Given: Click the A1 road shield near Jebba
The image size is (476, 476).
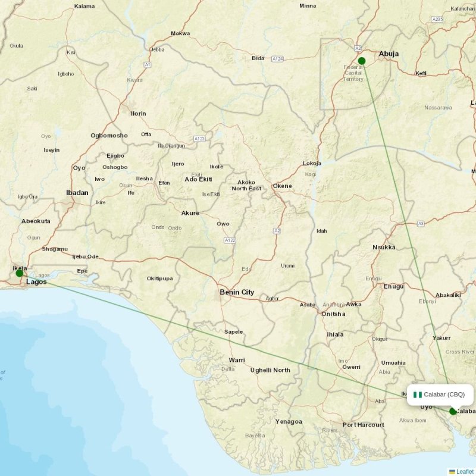Looking at the screenshot, I should [147, 65].
